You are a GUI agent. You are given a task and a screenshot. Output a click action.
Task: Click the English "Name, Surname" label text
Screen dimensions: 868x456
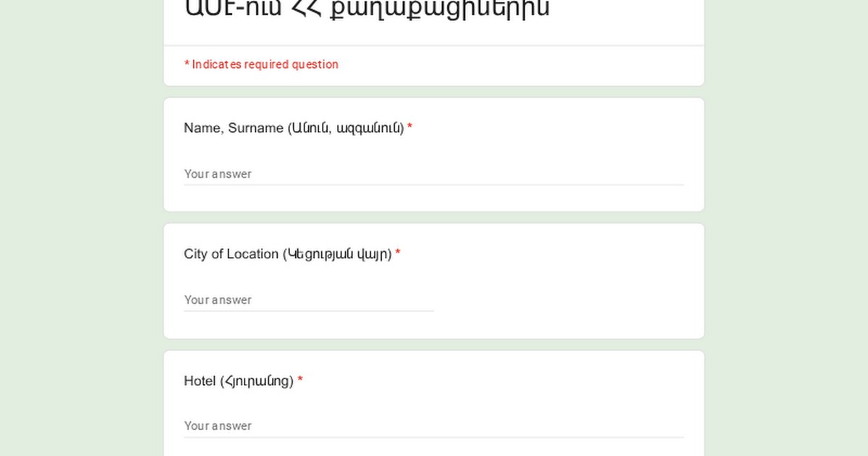point(233,128)
